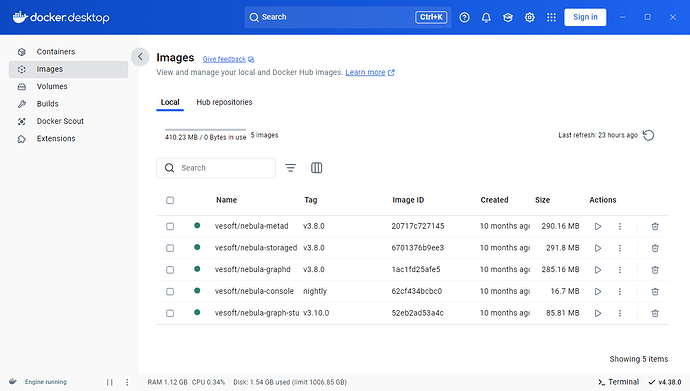This screenshot has width=690, height=391.
Task: Open the Settings gear
Action: coord(529,17)
